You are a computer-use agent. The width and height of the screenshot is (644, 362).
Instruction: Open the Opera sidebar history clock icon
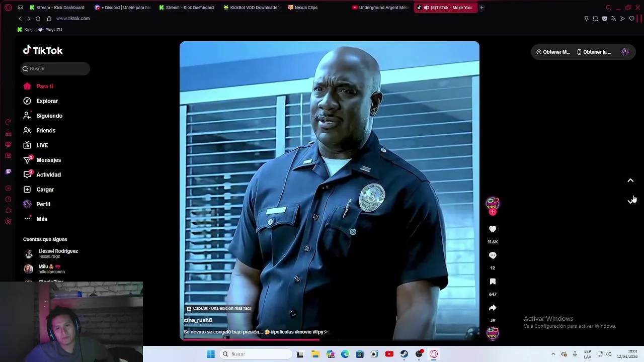click(x=8, y=200)
